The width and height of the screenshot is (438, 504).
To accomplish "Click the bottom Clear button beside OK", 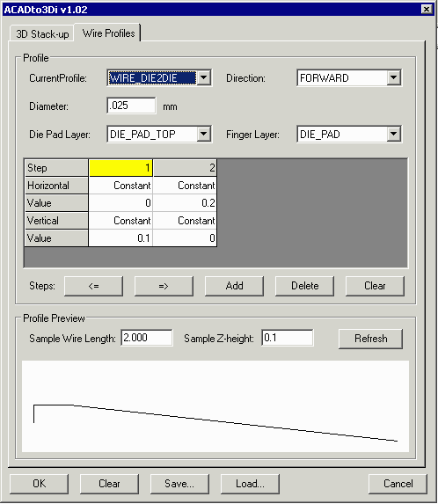I will pos(109,484).
